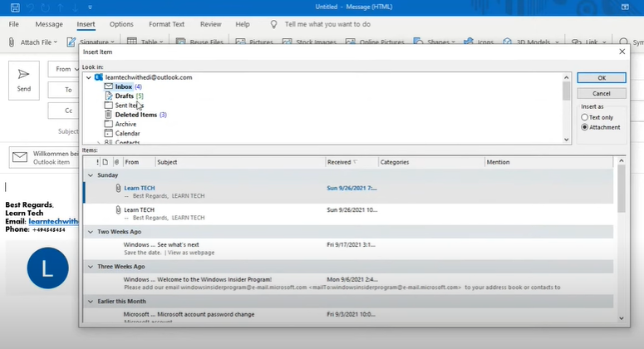Viewport: 644px width, 349px height.
Task: Collapse the Sunday message group
Action: coord(91,175)
